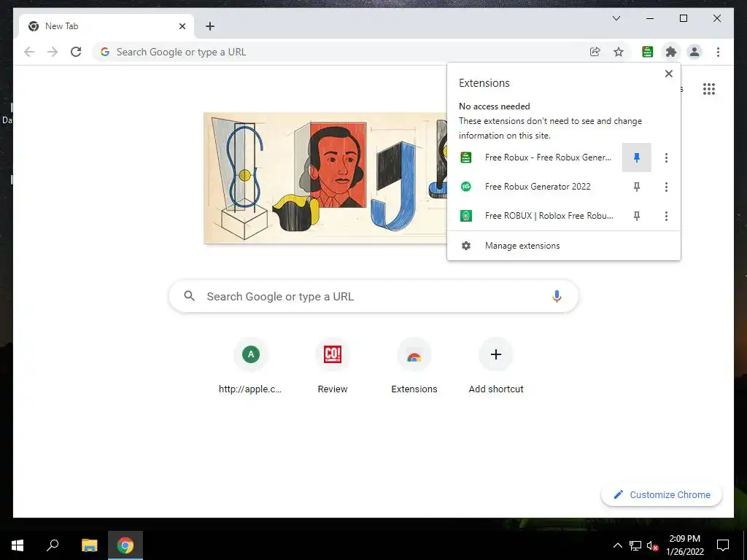Screen dimensions: 747x560
Task: Open the Google Doodle image
Action: click(325, 178)
